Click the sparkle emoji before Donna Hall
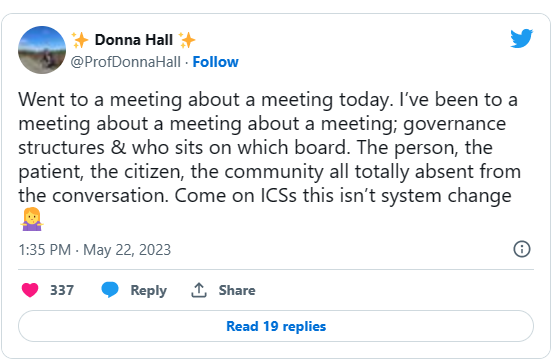This screenshot has width=555, height=364. [80, 40]
